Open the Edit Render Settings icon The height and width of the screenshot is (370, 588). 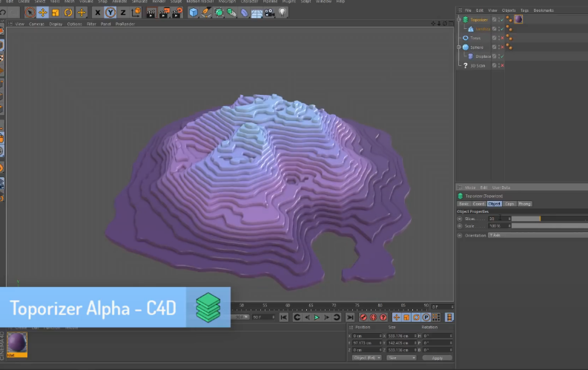pos(176,13)
